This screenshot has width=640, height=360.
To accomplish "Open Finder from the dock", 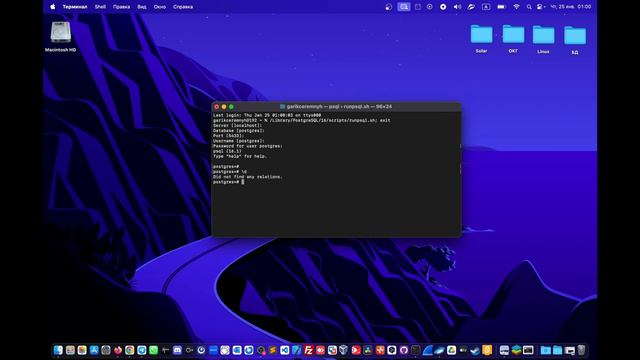I will pyautogui.click(x=58, y=350).
